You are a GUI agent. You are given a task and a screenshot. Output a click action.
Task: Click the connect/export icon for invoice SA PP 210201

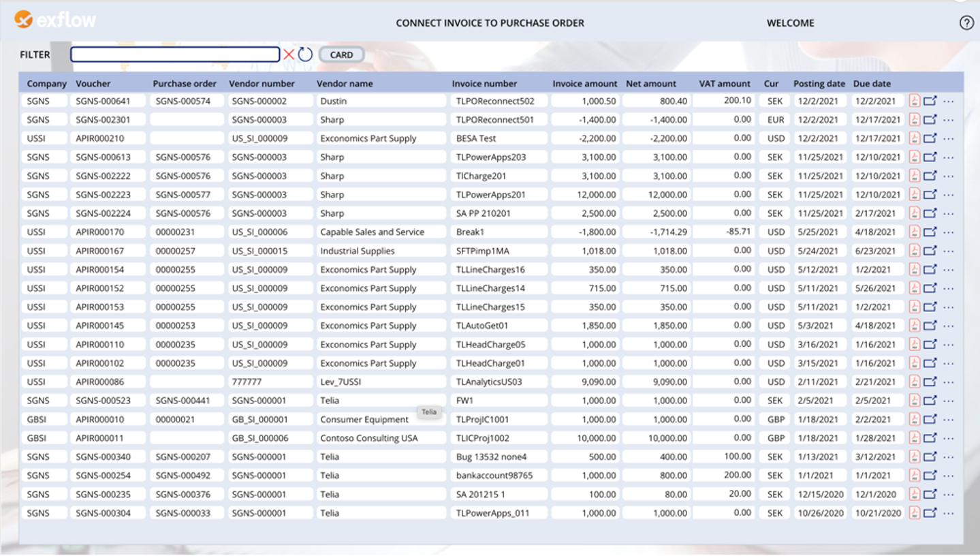click(x=930, y=213)
